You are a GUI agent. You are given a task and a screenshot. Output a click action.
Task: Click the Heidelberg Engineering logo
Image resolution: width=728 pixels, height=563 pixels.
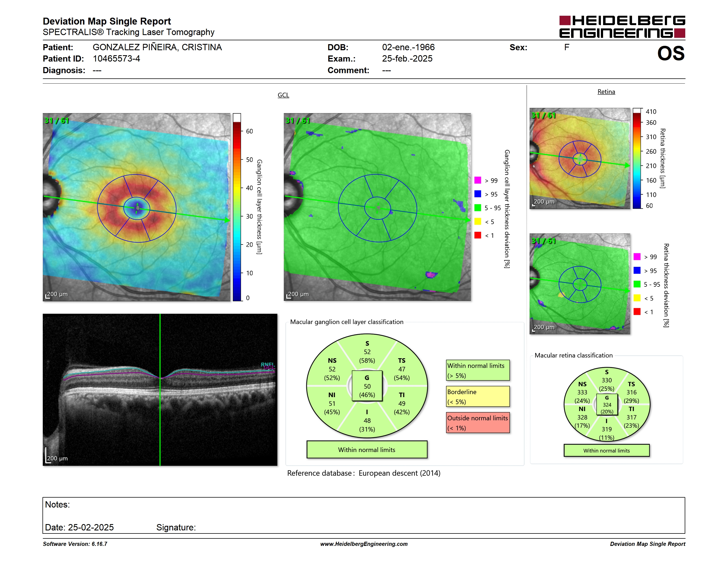point(622,27)
